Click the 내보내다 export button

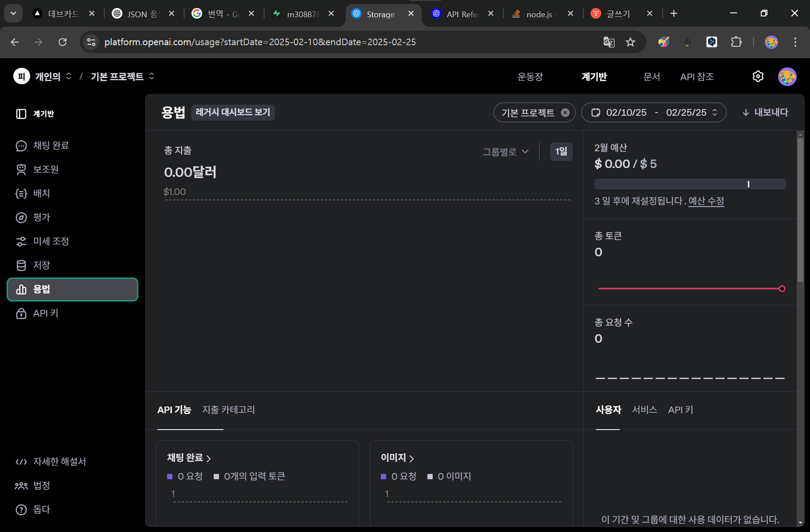[765, 112]
